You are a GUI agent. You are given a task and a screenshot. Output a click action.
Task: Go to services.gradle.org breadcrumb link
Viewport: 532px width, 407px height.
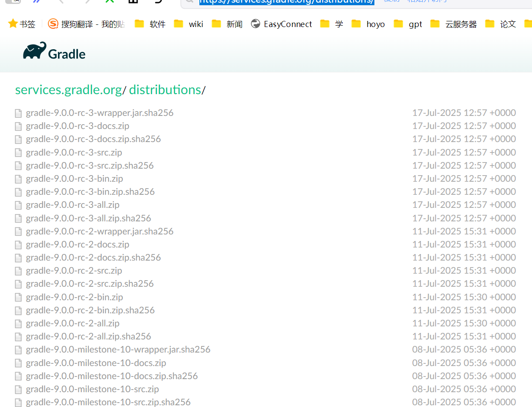pos(68,90)
